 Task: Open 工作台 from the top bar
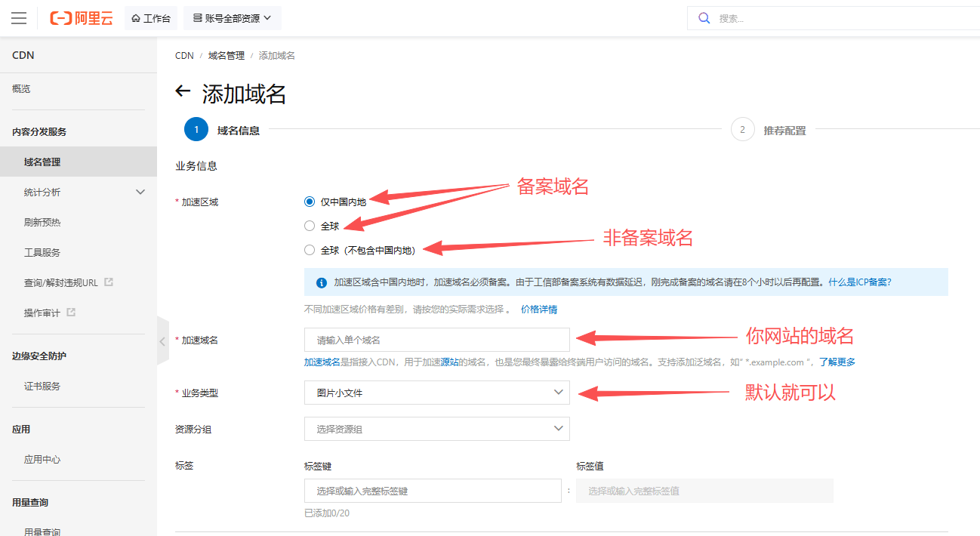[x=151, y=18]
